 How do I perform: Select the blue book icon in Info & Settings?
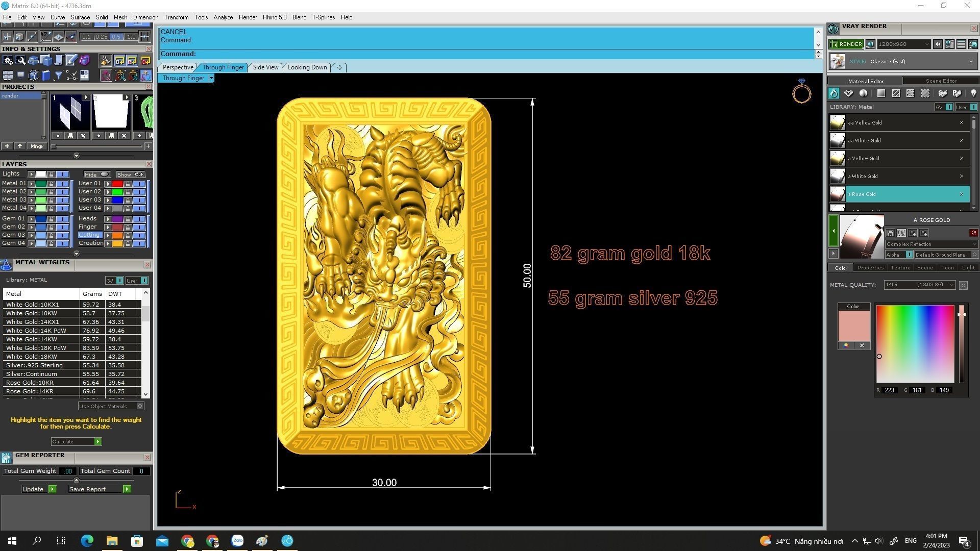click(x=46, y=76)
